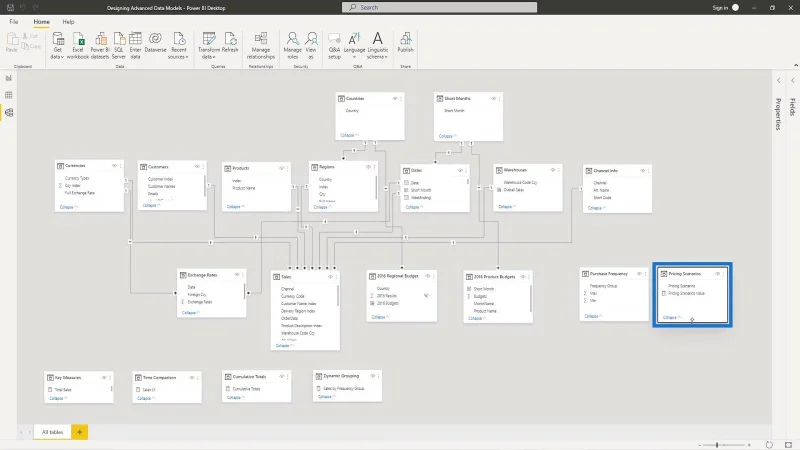Screen dimensions: 800x450
Task: Select the Home ribbon tab
Action: (x=41, y=22)
